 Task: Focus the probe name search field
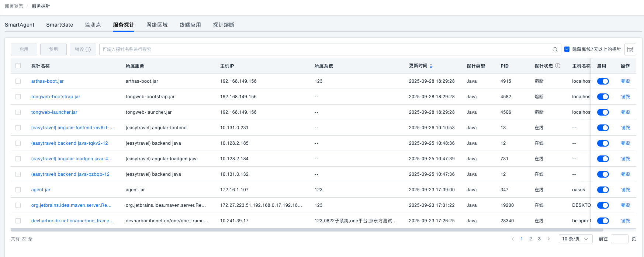tap(325, 49)
